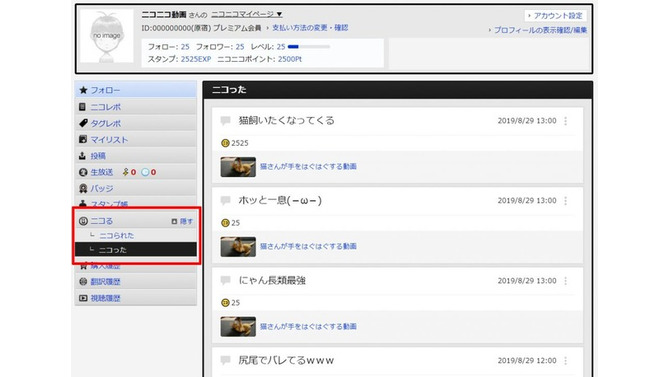Click the lightning icon beside 生放送
The image size is (670, 377).
tap(125, 172)
